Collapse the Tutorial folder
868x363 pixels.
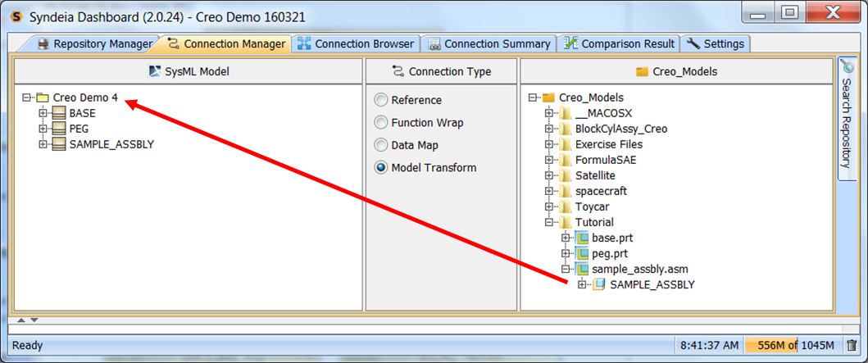point(548,222)
